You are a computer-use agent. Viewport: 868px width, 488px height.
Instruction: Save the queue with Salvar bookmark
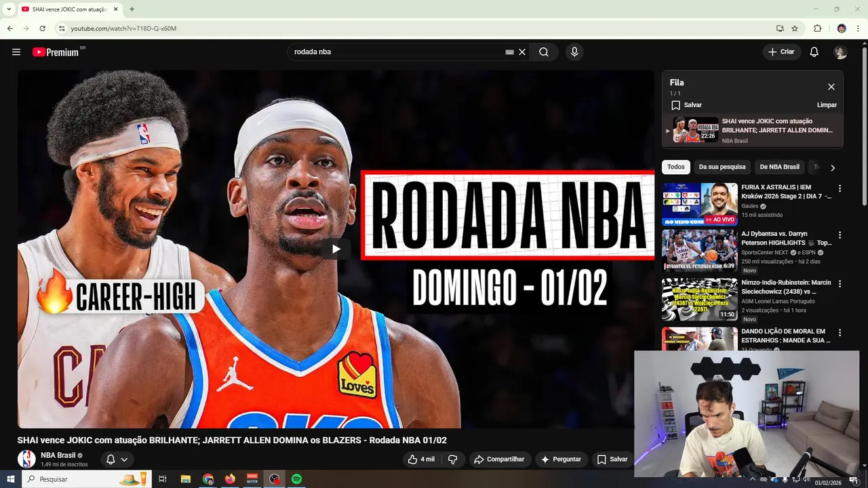pos(686,105)
